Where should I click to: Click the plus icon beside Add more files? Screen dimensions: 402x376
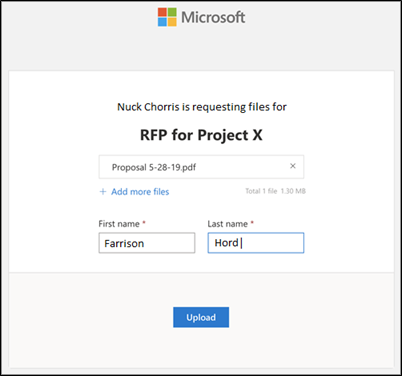[103, 192]
